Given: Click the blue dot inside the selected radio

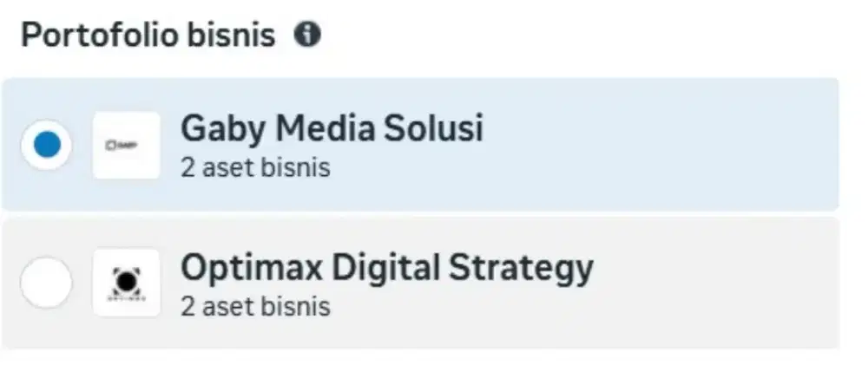Looking at the screenshot, I should click(46, 145).
